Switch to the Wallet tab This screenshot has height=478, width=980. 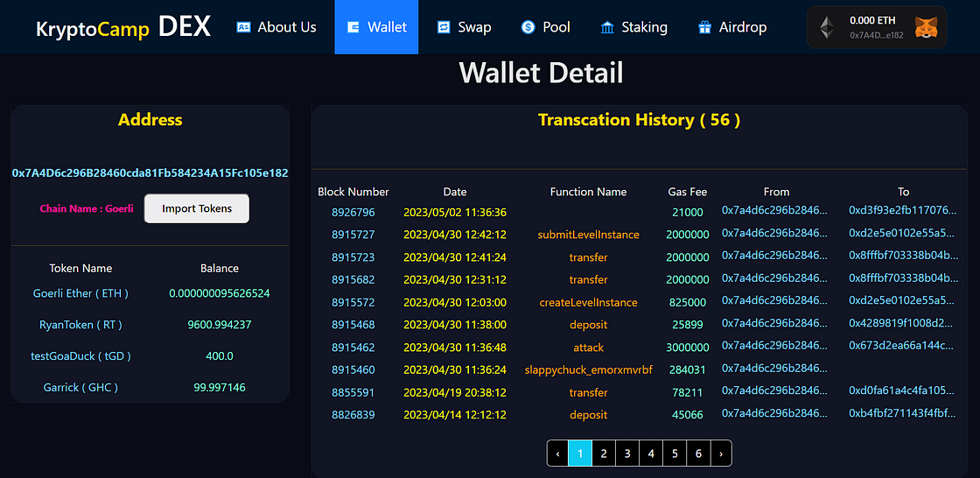coord(376,27)
